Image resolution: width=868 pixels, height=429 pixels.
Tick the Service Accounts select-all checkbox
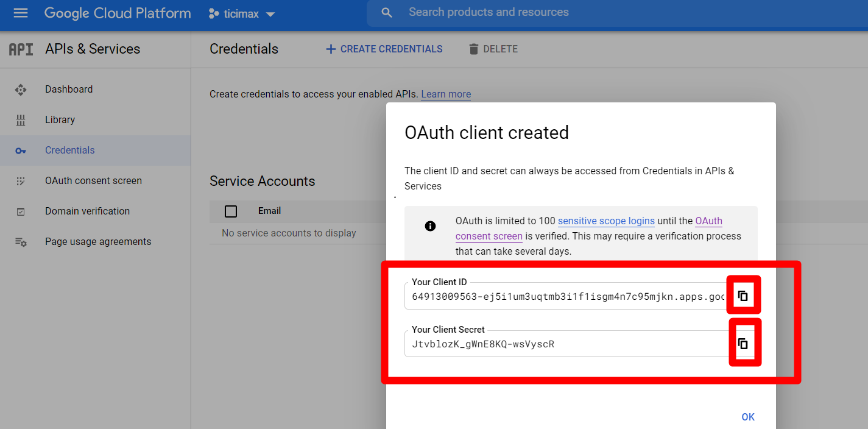231,211
